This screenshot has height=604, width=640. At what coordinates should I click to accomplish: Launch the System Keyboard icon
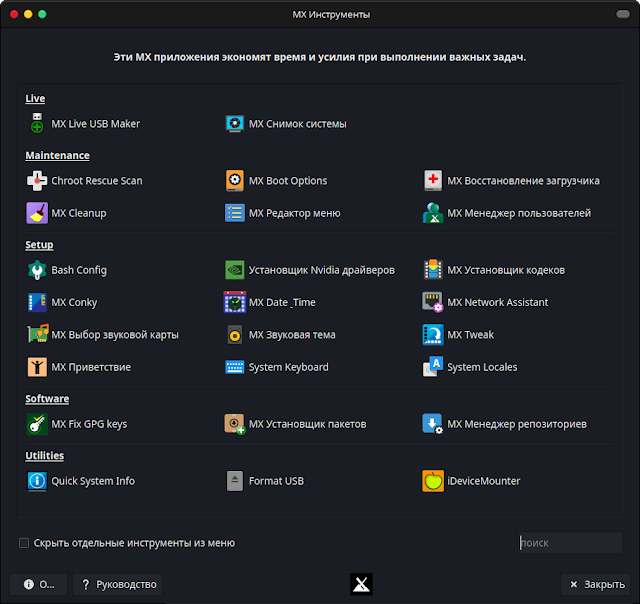(235, 367)
